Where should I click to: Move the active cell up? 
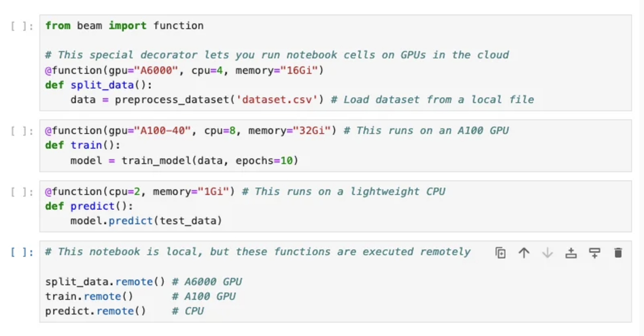pyautogui.click(x=524, y=253)
